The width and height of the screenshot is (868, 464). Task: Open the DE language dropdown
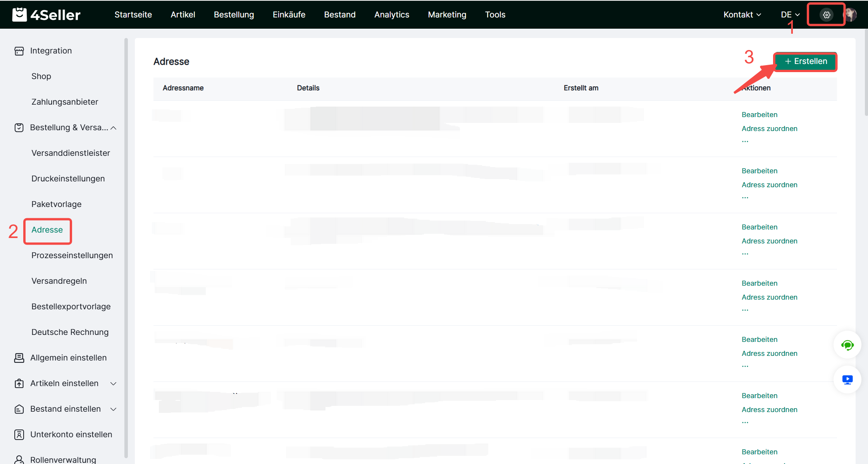790,15
